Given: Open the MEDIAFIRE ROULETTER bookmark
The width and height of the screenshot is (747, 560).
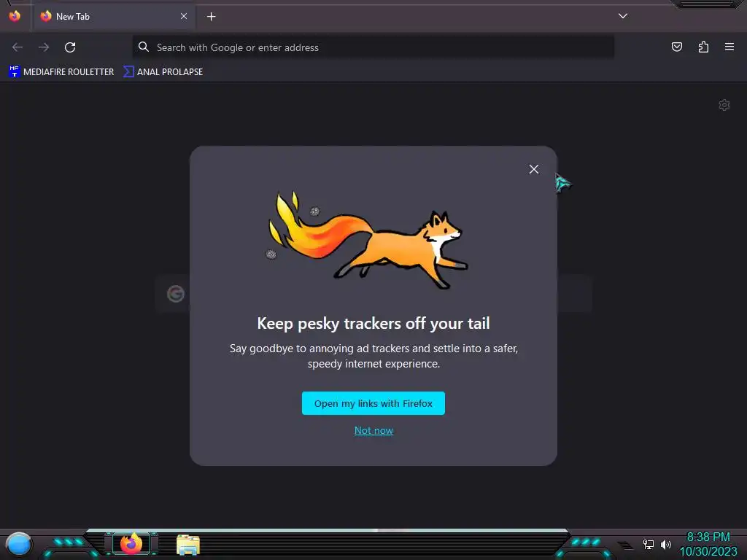Looking at the screenshot, I should (x=61, y=72).
